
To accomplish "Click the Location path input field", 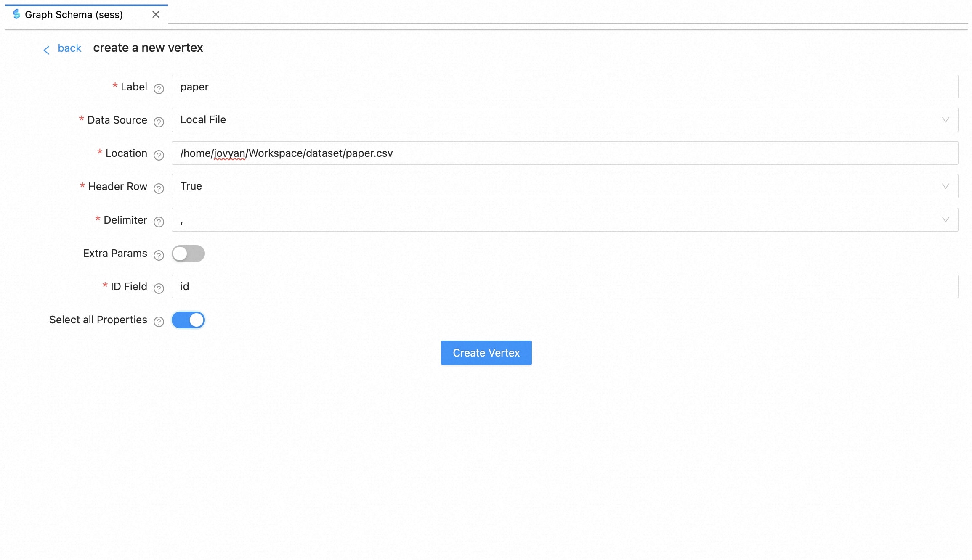I will 564,153.
